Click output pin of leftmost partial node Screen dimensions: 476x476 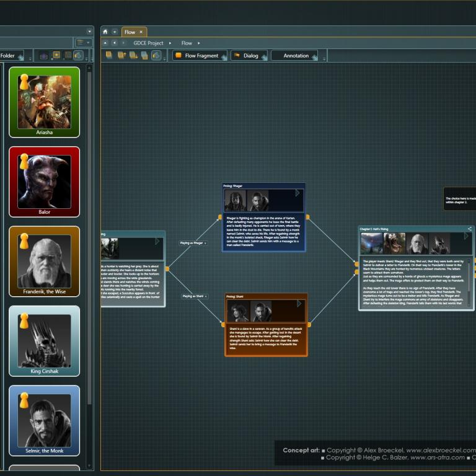tap(167, 268)
